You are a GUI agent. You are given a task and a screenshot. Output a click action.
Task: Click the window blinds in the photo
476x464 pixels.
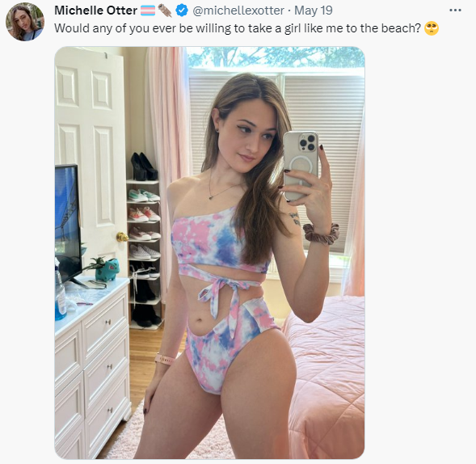(x=323, y=158)
